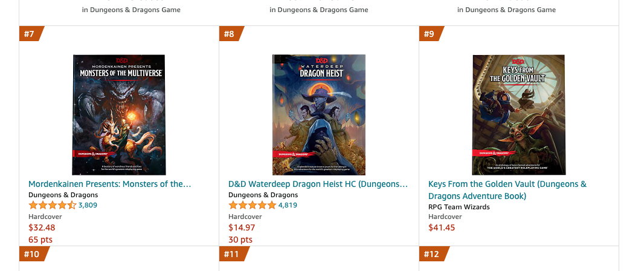This screenshot has height=271, width=644.
Task: Click the #8 rank badge
Action: pos(230,34)
